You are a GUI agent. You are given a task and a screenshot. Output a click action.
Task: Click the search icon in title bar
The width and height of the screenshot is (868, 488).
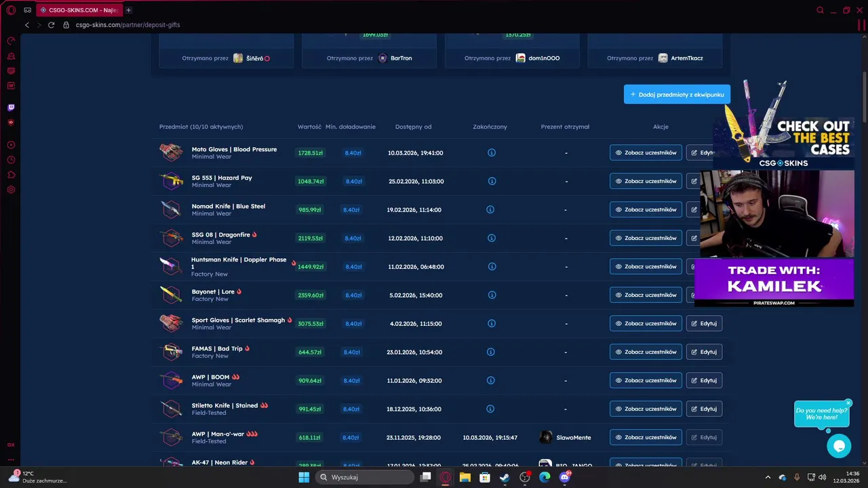(x=820, y=10)
